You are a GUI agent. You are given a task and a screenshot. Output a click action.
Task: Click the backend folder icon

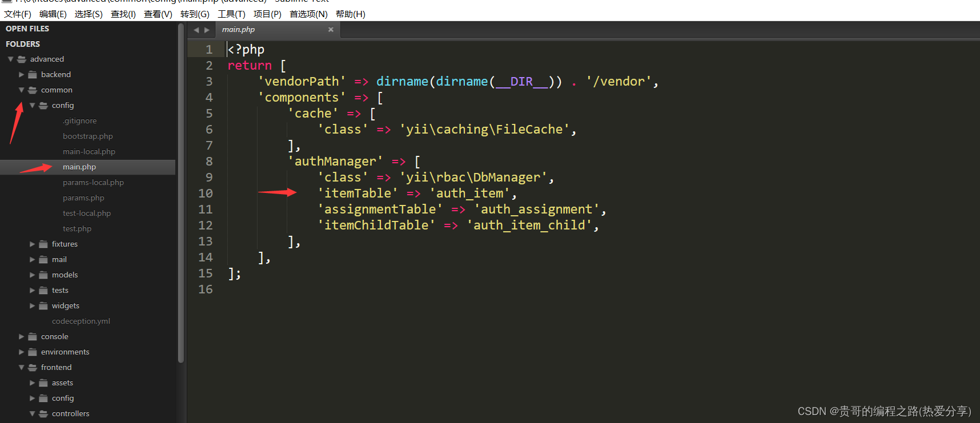click(33, 75)
